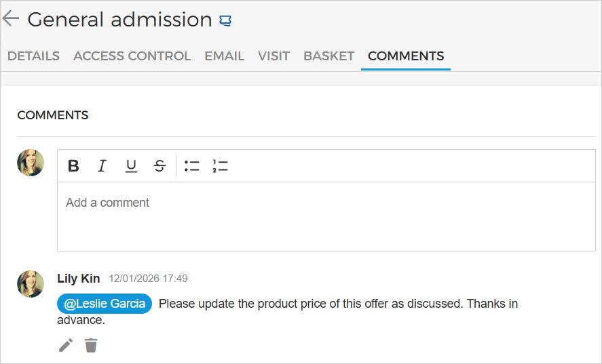This screenshot has height=364, width=602.
Task: Click the @Leslie Garcia mention tag
Action: (x=105, y=304)
